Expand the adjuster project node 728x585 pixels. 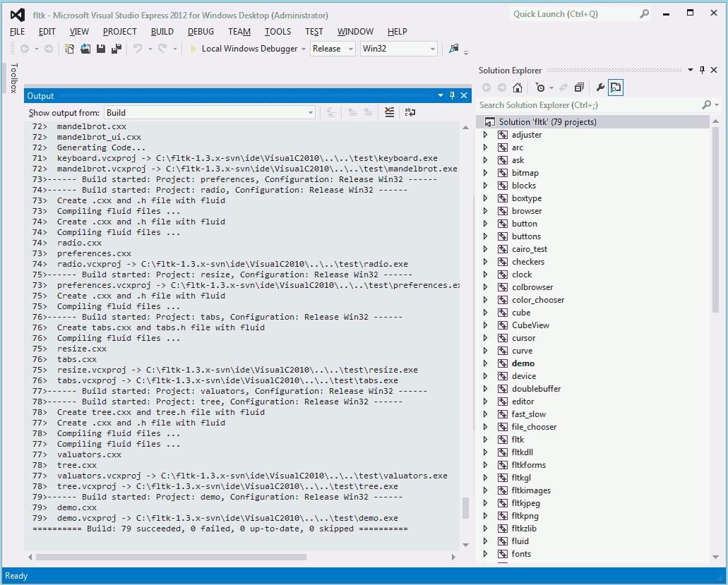(486, 135)
